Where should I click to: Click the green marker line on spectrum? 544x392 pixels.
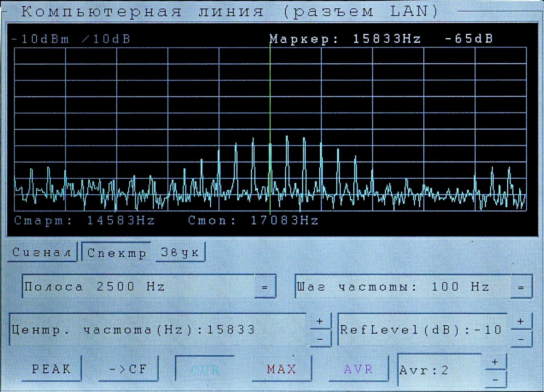270,109
